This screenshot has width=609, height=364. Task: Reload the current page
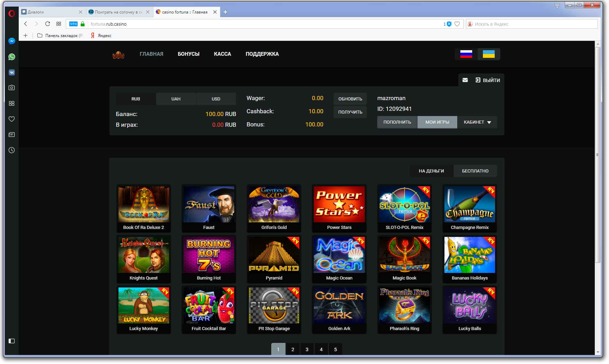click(48, 24)
